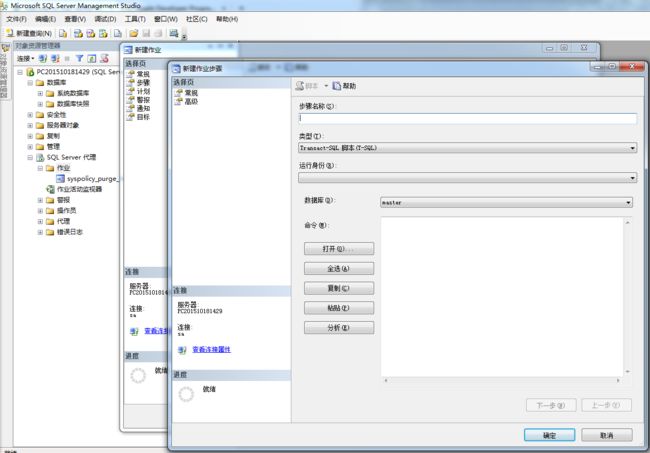Click the 取消 button

pyautogui.click(x=606, y=435)
